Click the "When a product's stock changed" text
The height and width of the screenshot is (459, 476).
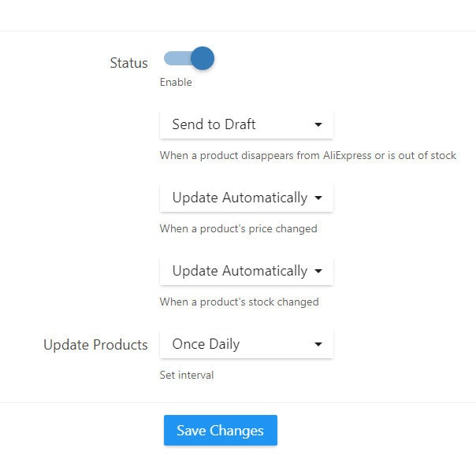239,302
